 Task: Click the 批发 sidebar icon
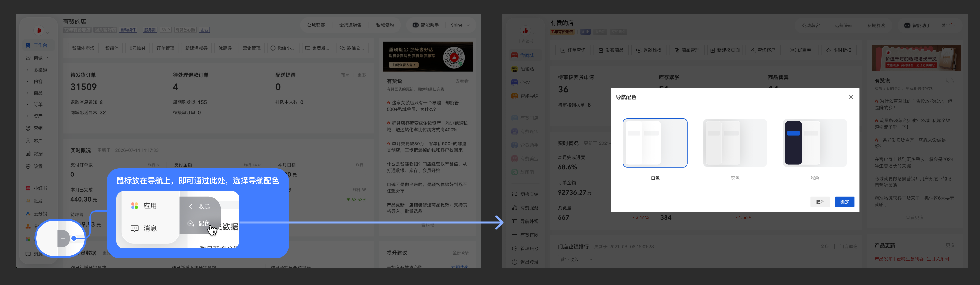[28, 201]
